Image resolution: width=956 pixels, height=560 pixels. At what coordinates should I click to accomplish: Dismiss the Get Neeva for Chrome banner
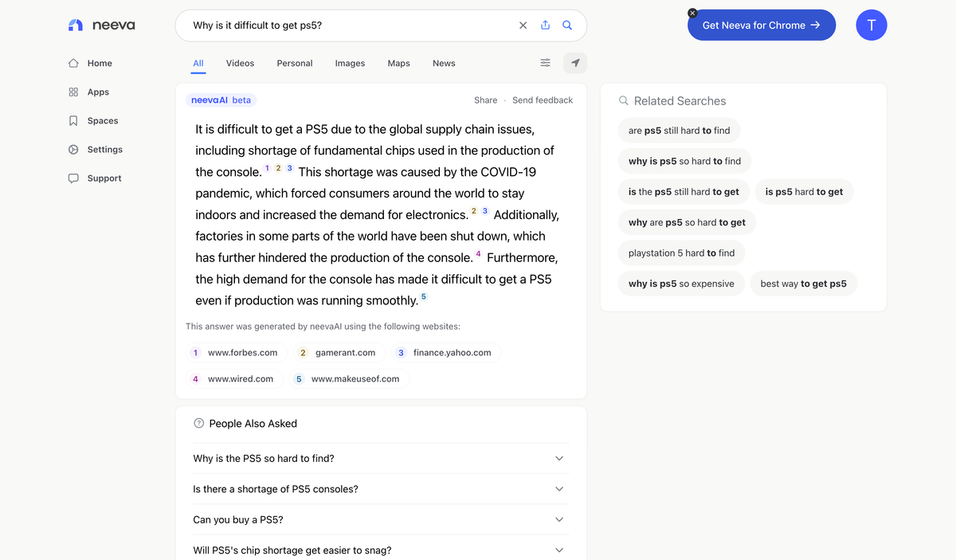692,13
